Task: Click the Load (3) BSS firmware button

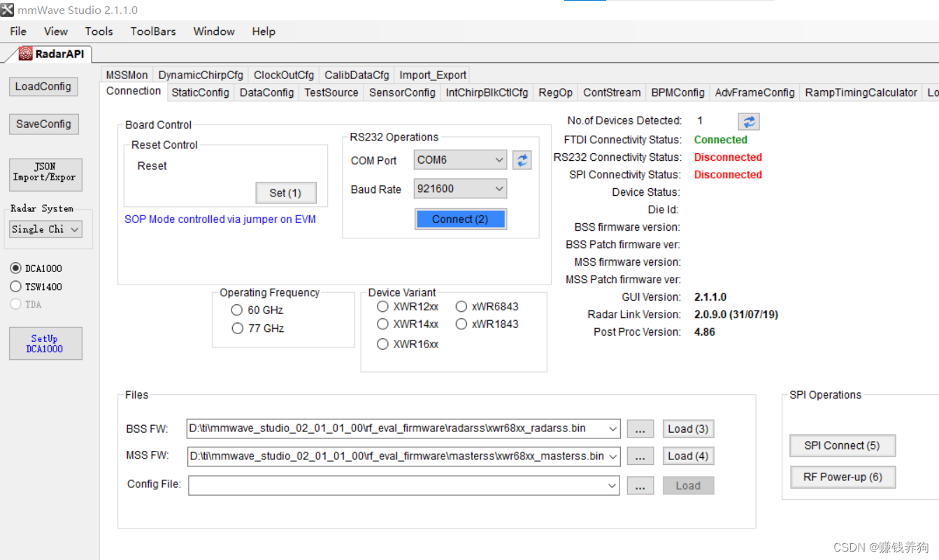Action: [x=688, y=429]
